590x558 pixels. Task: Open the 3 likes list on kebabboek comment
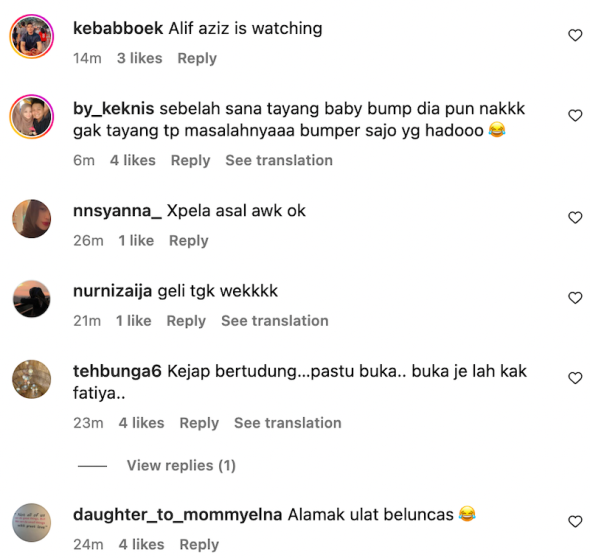(140, 58)
